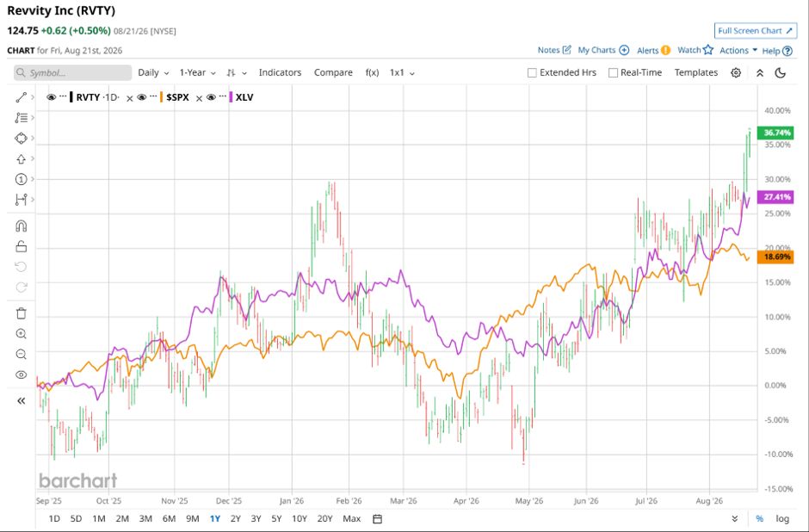Hide the RVTY series eye icon
The image size is (809, 532).
[51, 97]
